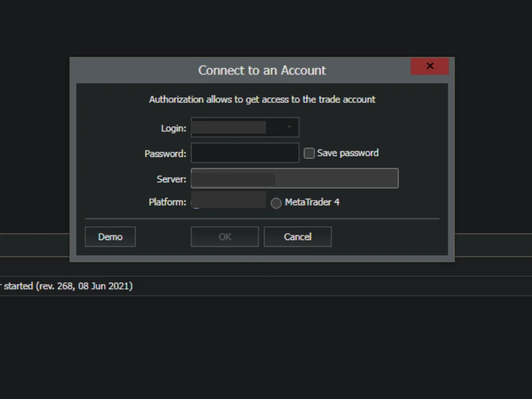Screen dimensions: 532x399
Task: Enable the Save password checkbox
Action: point(309,153)
